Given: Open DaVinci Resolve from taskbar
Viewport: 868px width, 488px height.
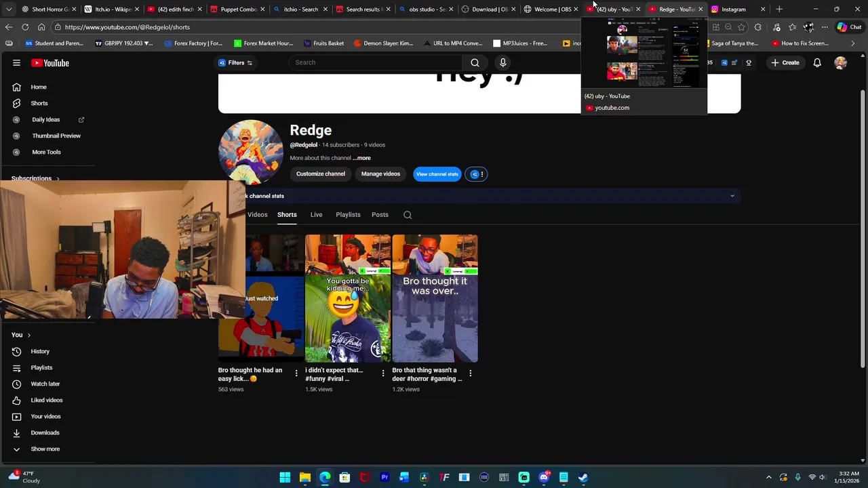Looking at the screenshot, I should 425,477.
